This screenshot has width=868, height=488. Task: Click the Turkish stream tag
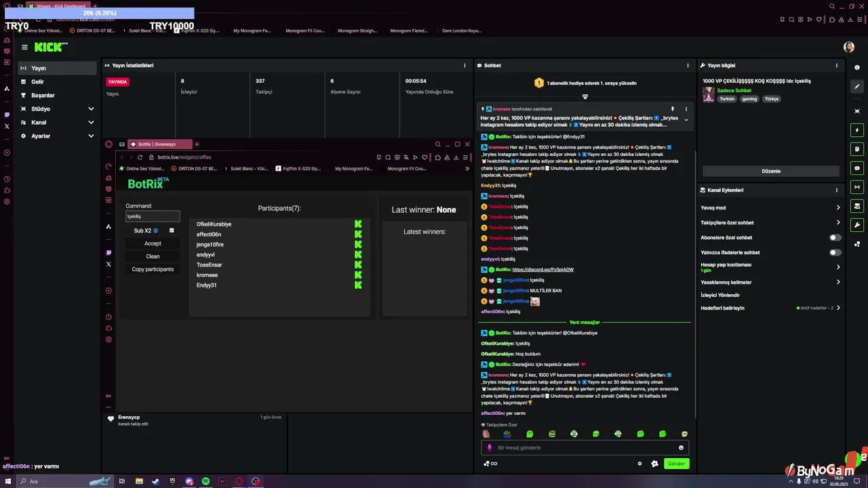click(727, 99)
